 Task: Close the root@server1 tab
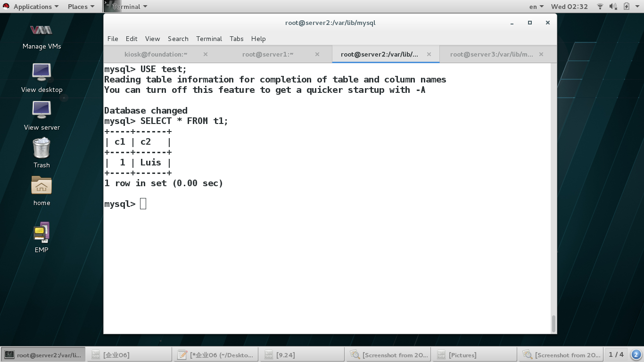pyautogui.click(x=317, y=54)
